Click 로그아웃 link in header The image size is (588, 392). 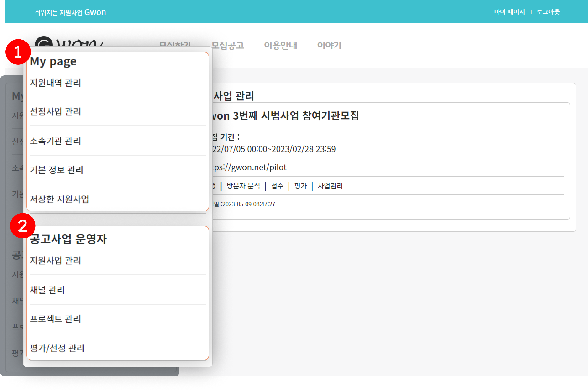point(548,12)
